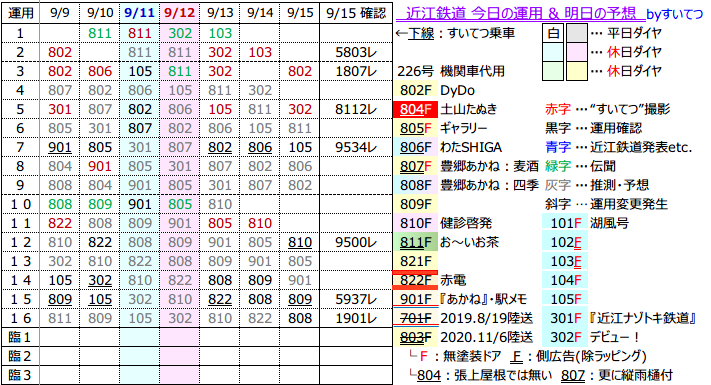
Task: Click the underlined 901 in row 7
Action: (60, 147)
